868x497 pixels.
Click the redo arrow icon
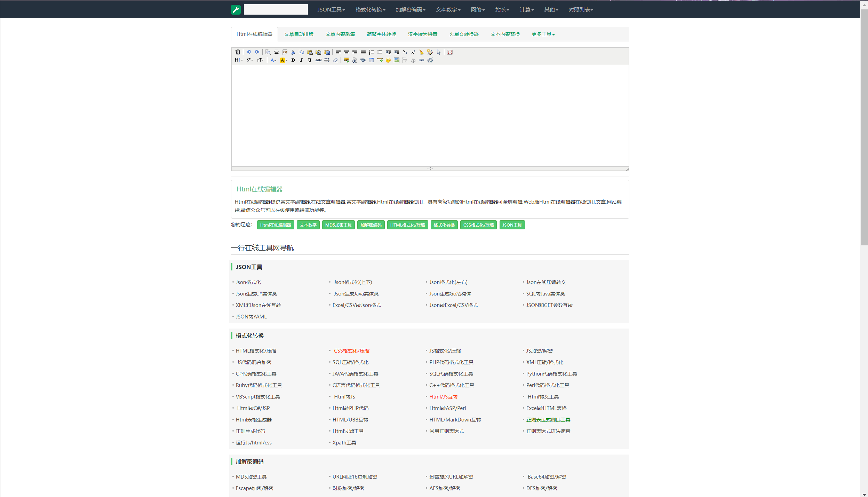point(257,52)
